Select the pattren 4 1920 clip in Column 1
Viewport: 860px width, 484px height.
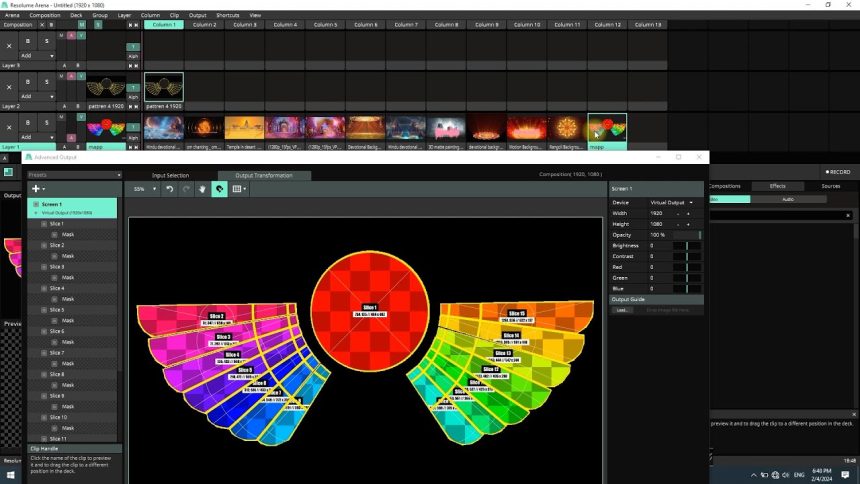point(164,87)
